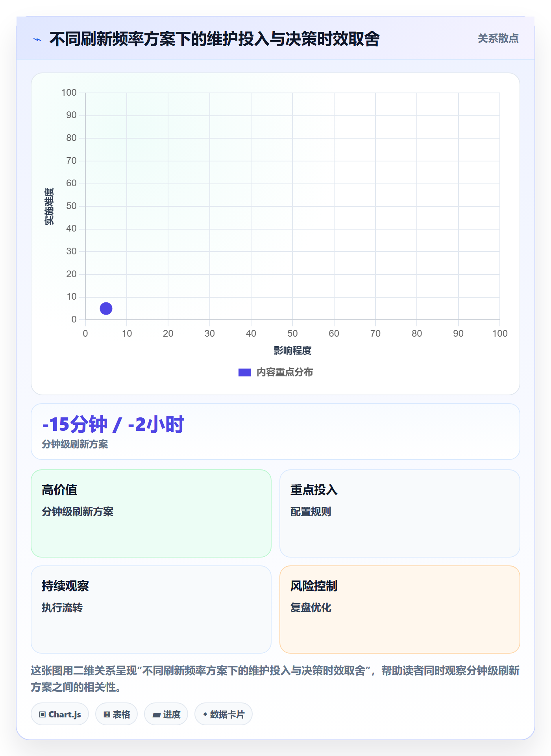
Task: Click the 表格 tag chip
Action: pyautogui.click(x=116, y=714)
